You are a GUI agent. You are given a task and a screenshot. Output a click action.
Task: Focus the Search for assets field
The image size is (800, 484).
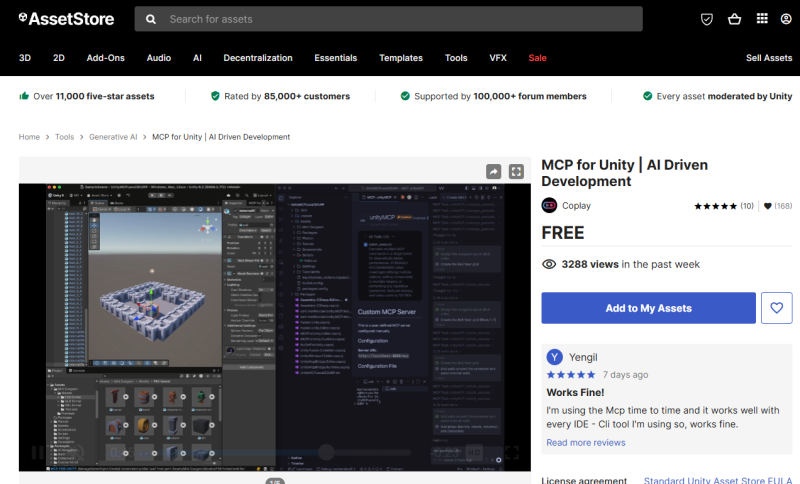point(388,19)
